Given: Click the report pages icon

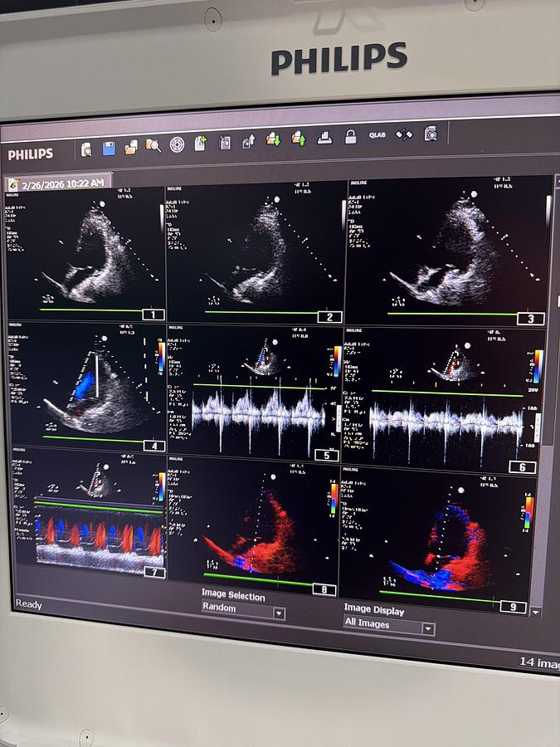Looking at the screenshot, I should click(x=225, y=143).
